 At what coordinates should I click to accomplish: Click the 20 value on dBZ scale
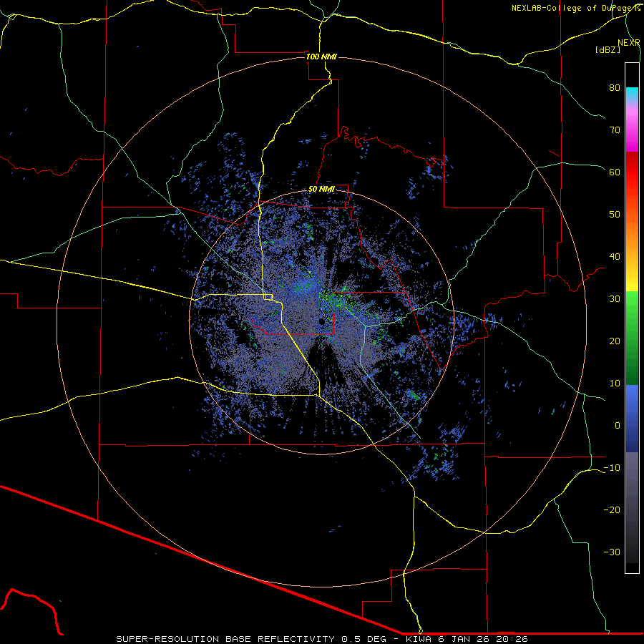(615, 341)
